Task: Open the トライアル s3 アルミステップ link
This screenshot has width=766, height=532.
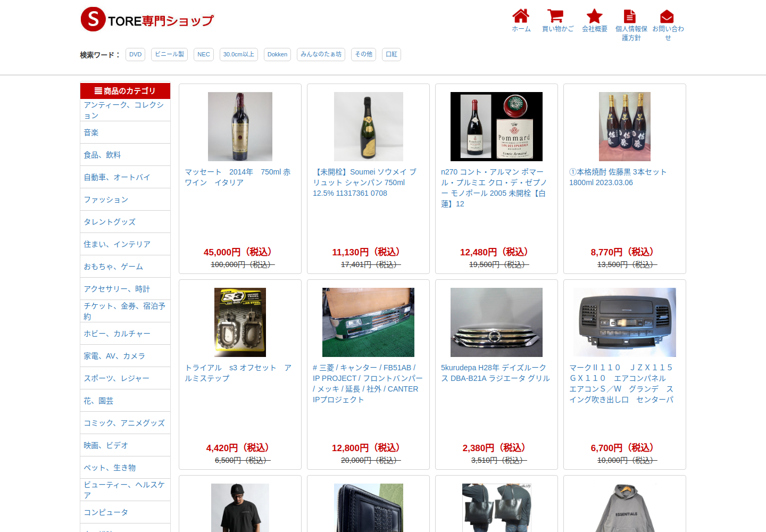Action: [x=238, y=373]
